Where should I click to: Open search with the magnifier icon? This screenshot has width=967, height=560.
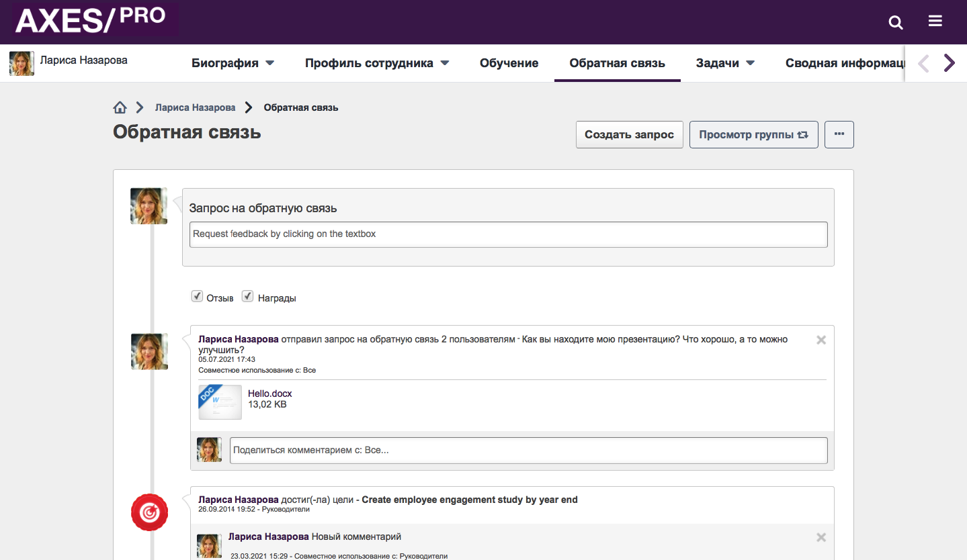[896, 23]
